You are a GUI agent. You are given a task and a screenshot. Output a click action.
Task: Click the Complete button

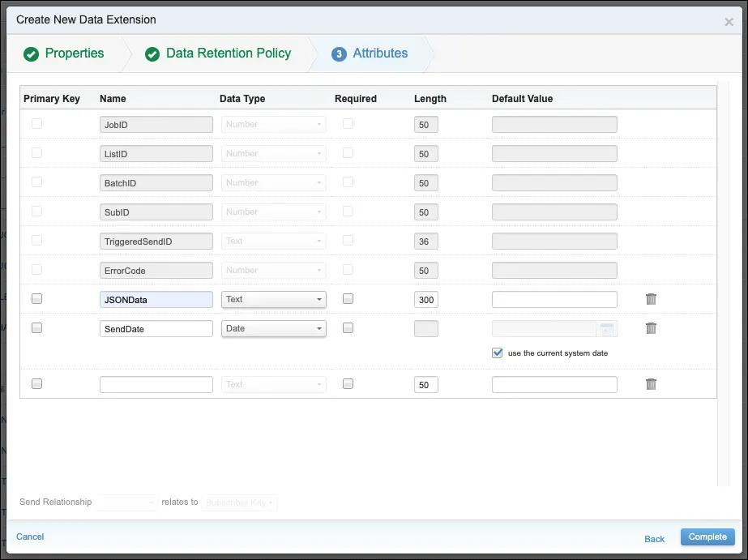coord(706,536)
